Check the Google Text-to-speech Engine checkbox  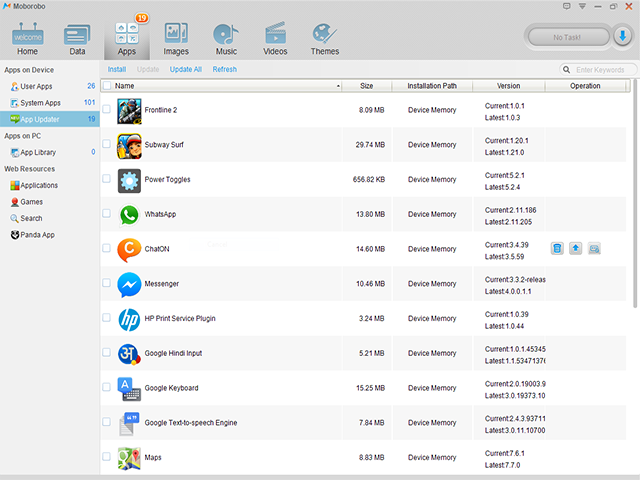click(107, 422)
